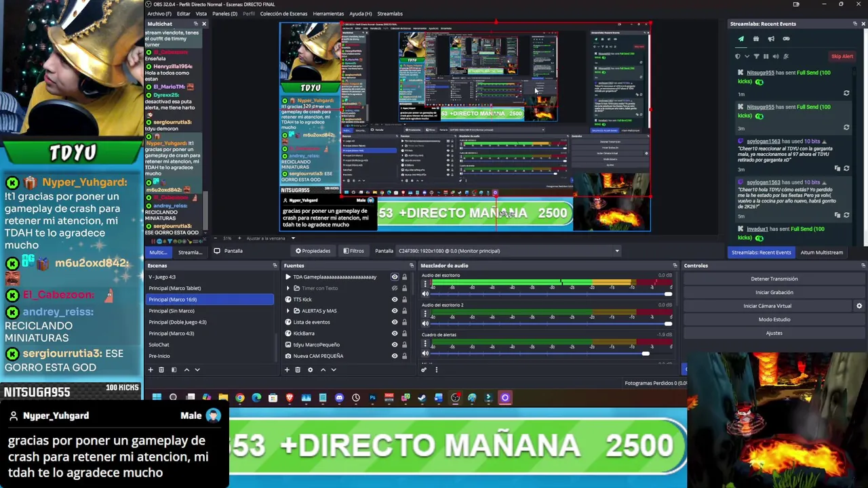Hide KickBarra source
This screenshot has height=488, width=868.
[x=395, y=333]
